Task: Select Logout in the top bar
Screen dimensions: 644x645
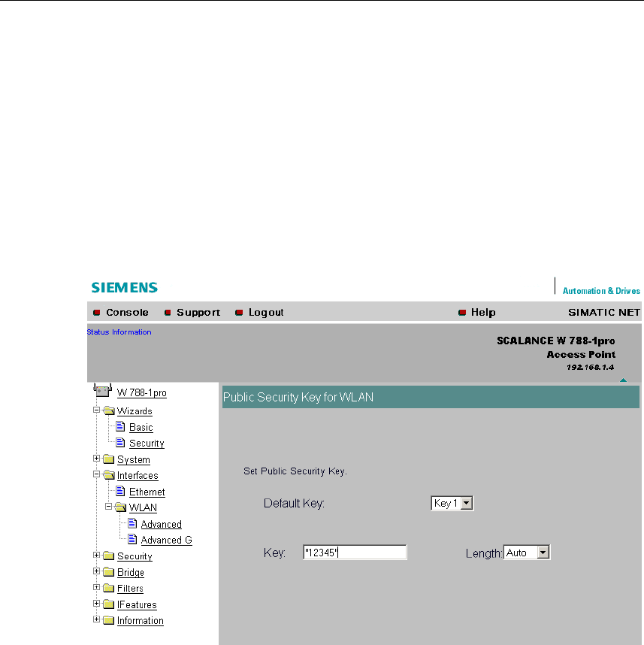Action: tap(266, 312)
